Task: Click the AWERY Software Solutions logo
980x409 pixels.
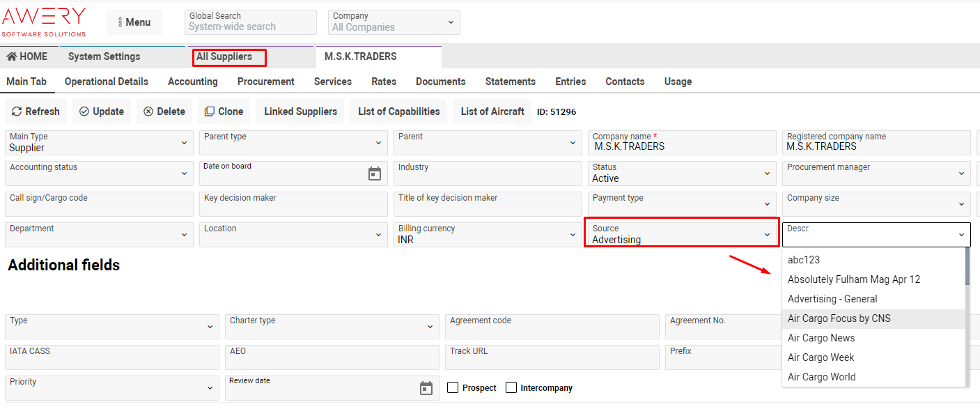Action: (44, 22)
